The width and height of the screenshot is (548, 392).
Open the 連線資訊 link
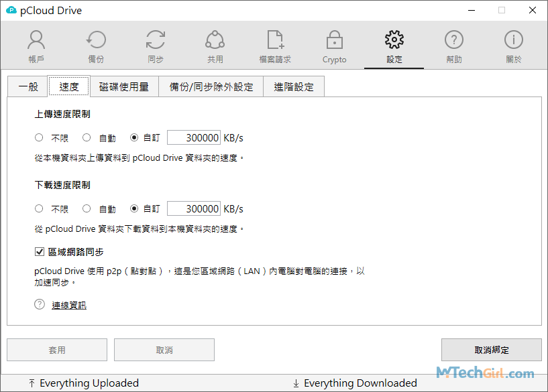(69, 306)
